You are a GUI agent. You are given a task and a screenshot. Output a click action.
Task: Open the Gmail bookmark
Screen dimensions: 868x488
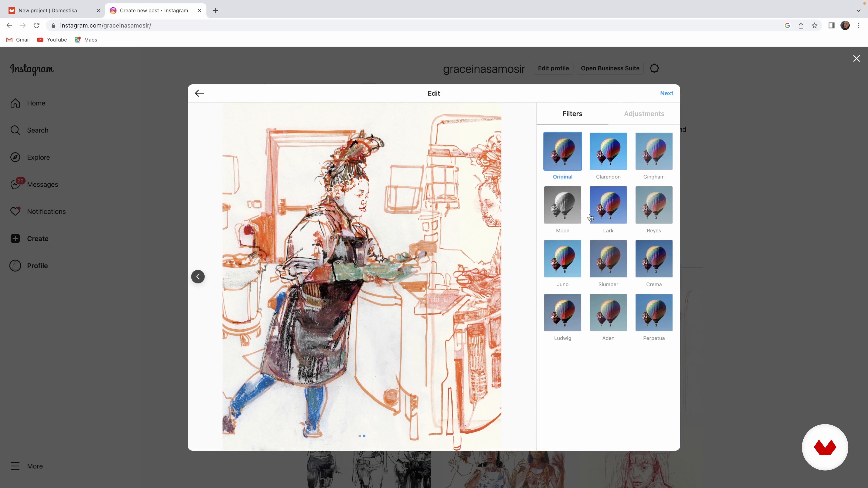tap(18, 40)
